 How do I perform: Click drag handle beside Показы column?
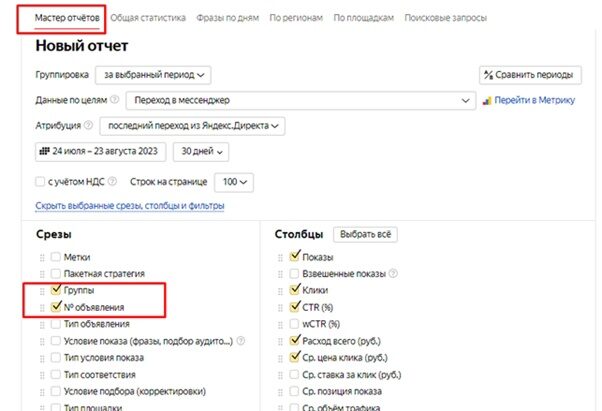click(281, 257)
